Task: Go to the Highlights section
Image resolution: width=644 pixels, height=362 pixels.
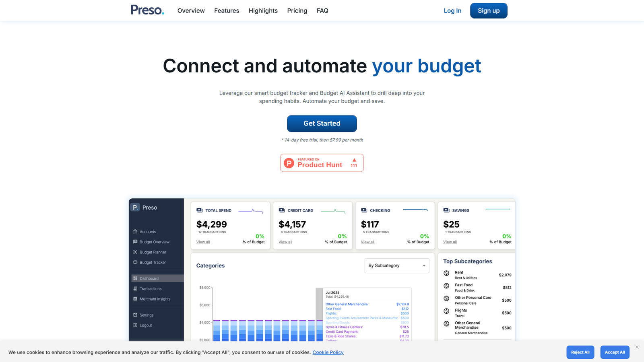Action: pos(263,10)
